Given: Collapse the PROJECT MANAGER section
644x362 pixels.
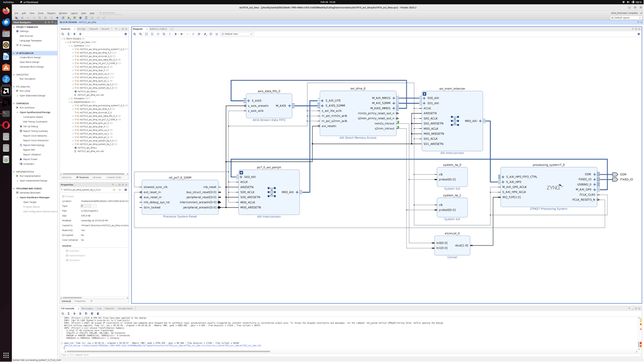Looking at the screenshot, I should [14, 27].
